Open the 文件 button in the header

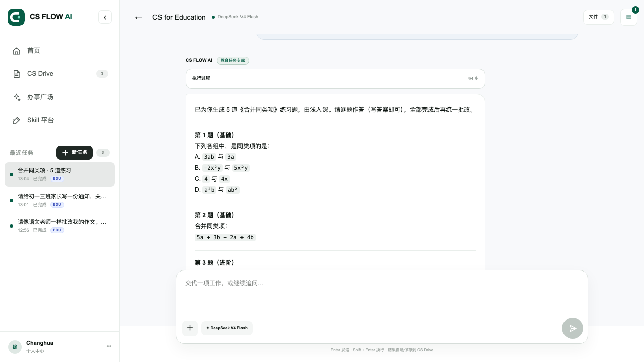pos(599,17)
